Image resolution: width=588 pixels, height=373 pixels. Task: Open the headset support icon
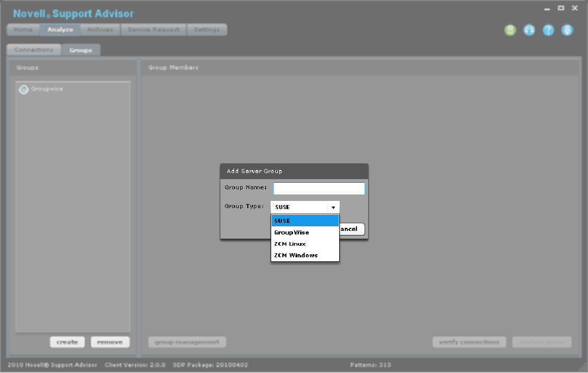529,30
